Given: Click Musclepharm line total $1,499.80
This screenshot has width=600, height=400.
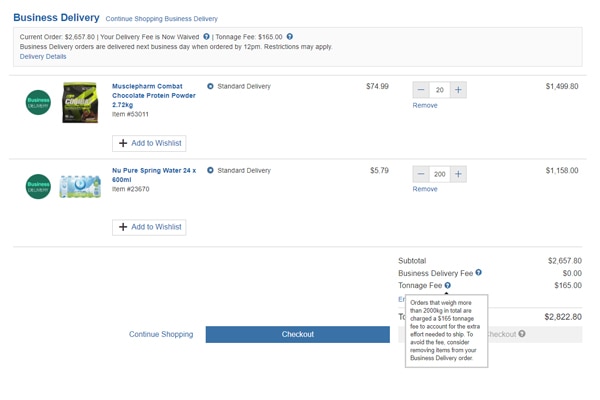Looking at the screenshot, I should point(562,86).
